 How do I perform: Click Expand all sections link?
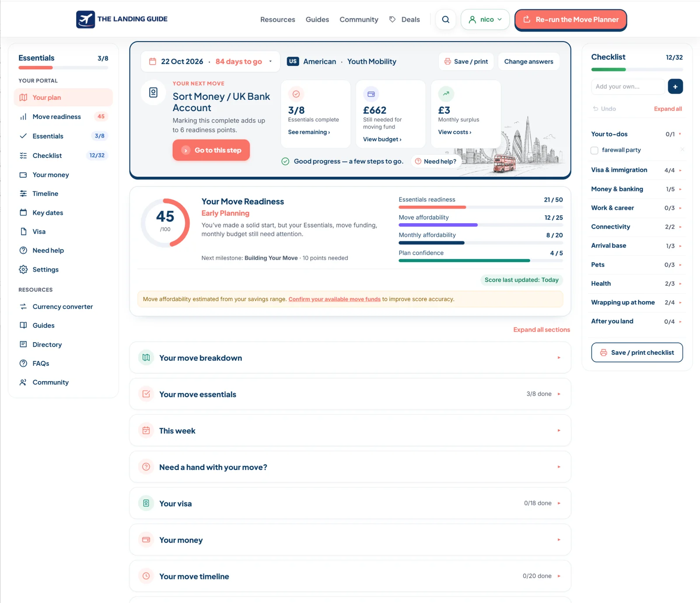point(542,330)
